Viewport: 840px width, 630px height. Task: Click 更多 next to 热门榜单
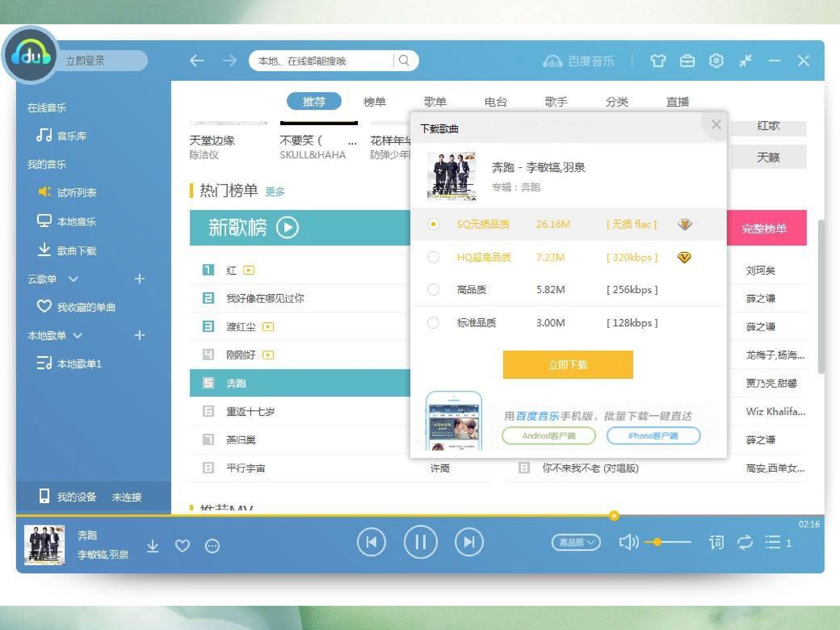pyautogui.click(x=275, y=192)
